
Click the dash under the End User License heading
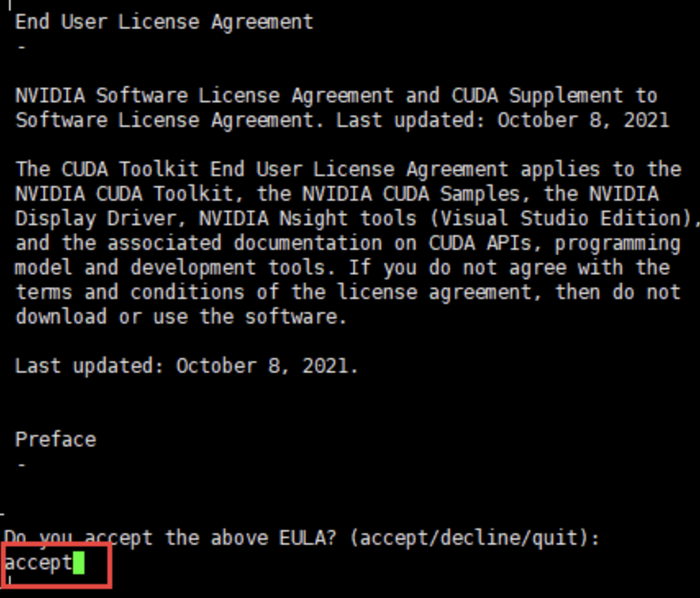(20, 47)
